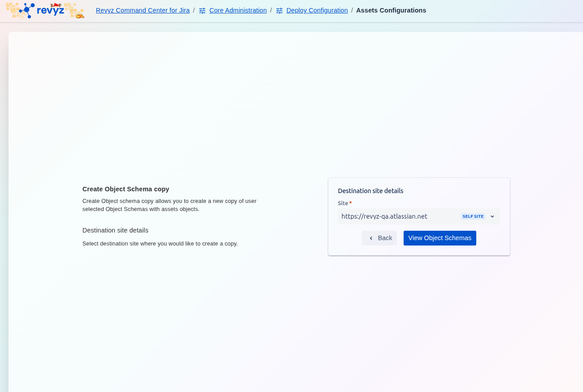Click the Create Object Schema copy heading

tap(126, 189)
